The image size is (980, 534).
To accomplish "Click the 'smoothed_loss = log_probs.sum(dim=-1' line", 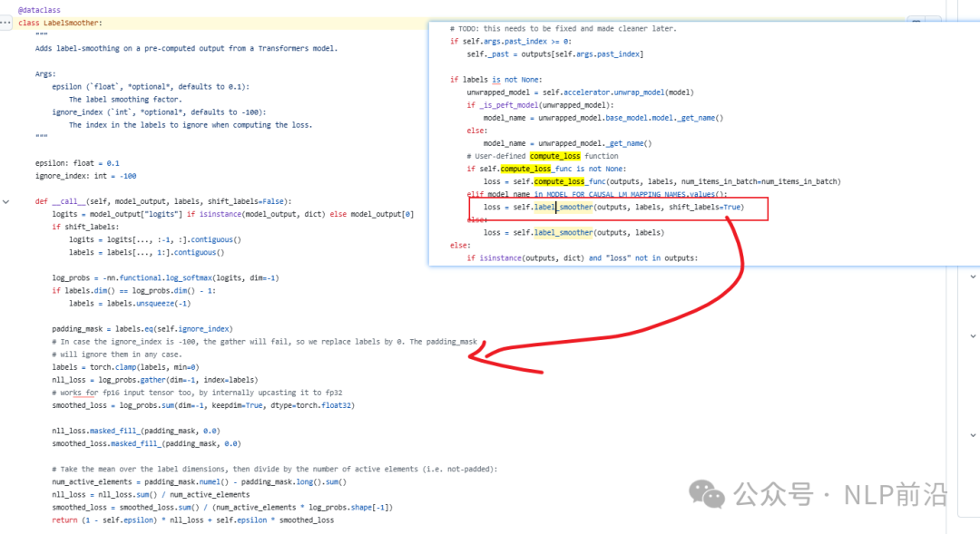I will pos(203,405).
